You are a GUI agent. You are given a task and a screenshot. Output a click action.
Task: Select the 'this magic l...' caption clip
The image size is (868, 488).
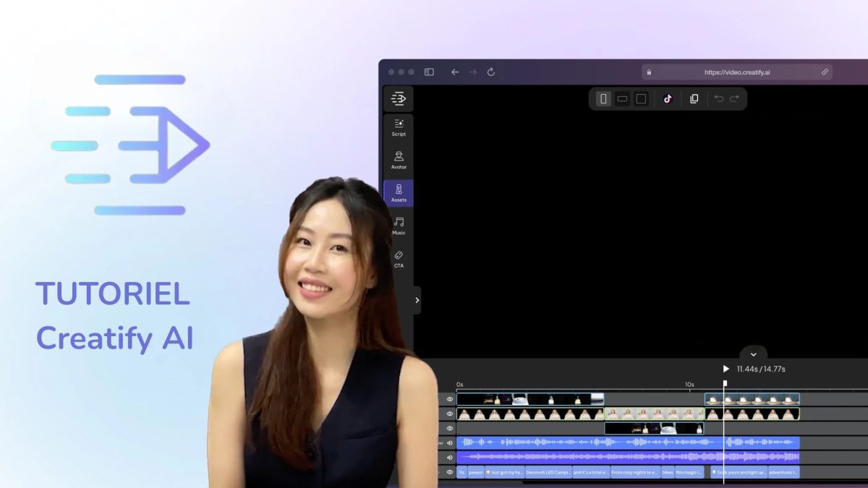(689, 472)
